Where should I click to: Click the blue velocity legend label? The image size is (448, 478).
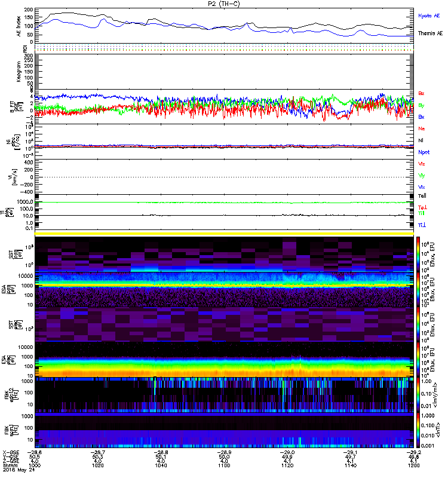click(422, 187)
